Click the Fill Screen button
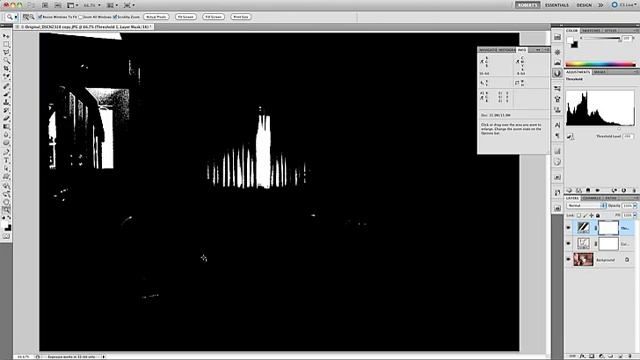Image resolution: width=640 pixels, height=360 pixels. [213, 17]
